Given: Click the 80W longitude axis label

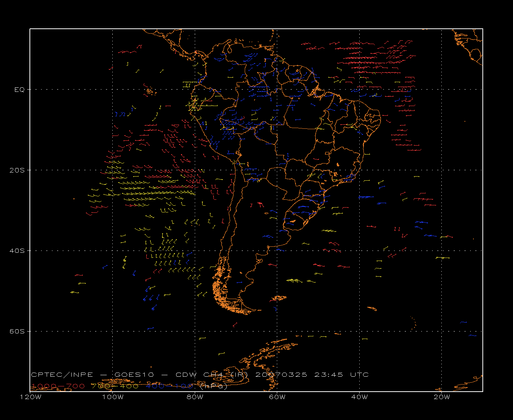Looking at the screenshot, I should coord(195,397).
